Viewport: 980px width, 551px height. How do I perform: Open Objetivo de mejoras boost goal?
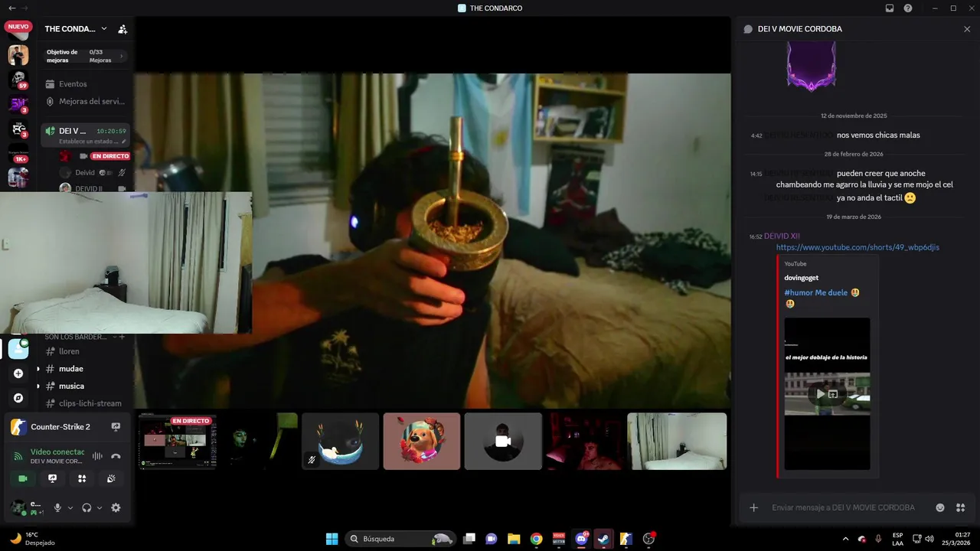coord(85,56)
